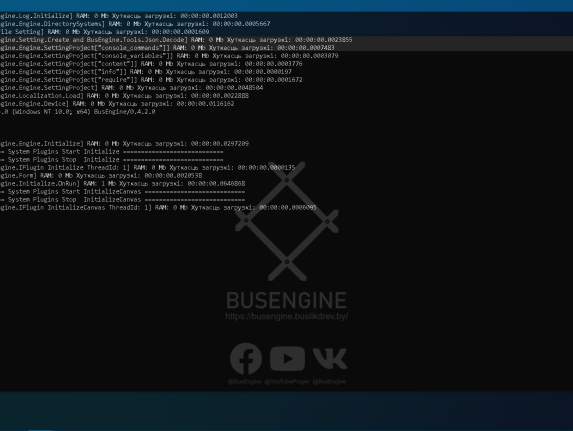Select 'System Plugins Start InitializeCanvas' line
Viewport: 573px width, 431px height.
(x=122, y=192)
